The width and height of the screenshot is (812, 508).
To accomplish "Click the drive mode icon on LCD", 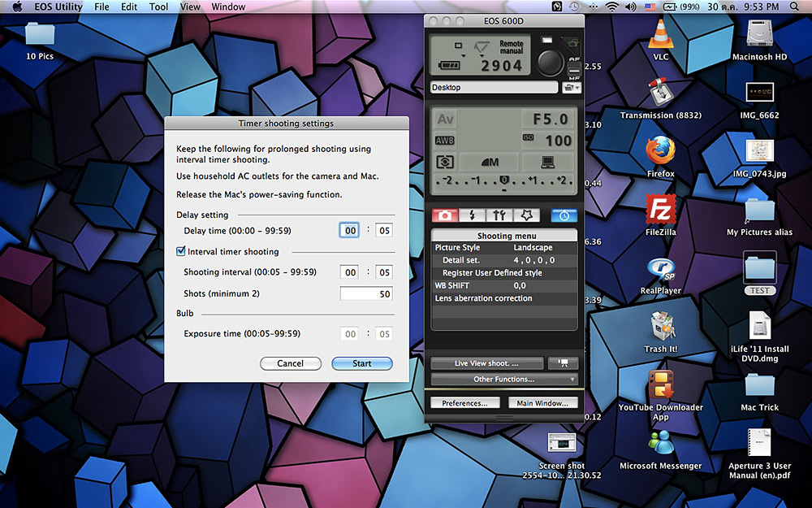I will [x=458, y=46].
